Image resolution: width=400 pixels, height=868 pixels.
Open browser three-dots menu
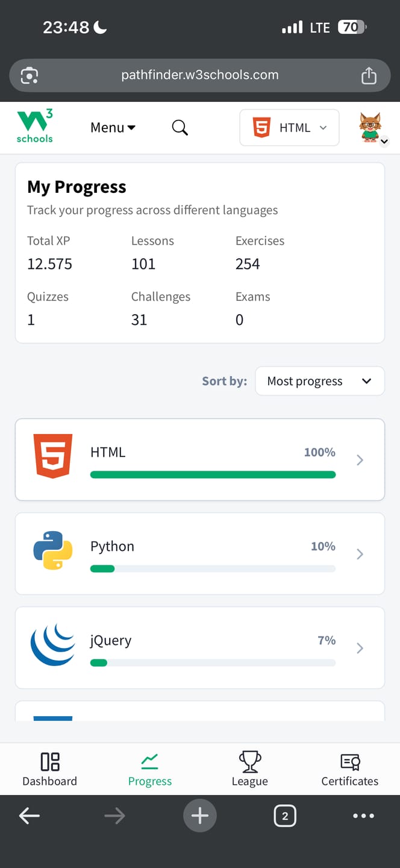363,816
